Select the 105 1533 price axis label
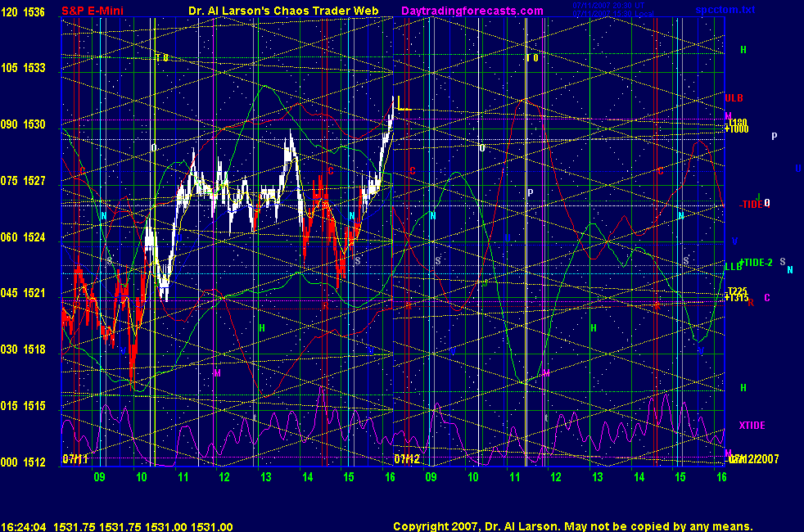This screenshot has height=532, width=804. pyautogui.click(x=23, y=68)
